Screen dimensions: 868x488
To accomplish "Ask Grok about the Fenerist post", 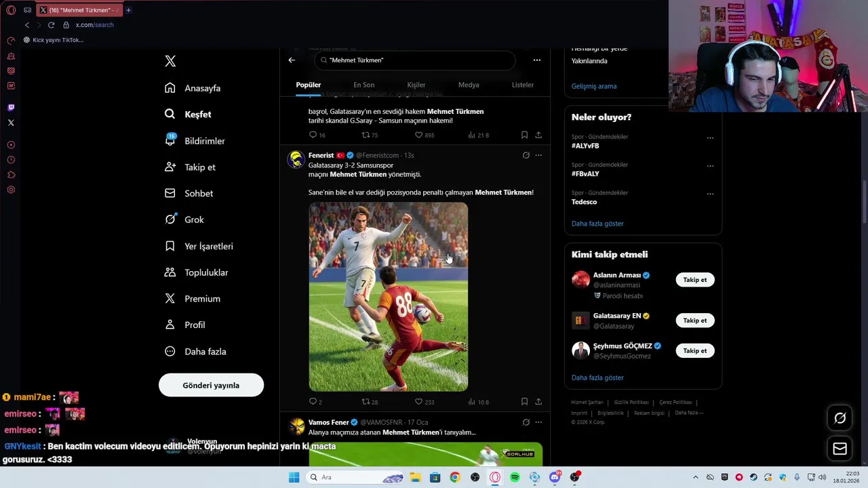I will pos(526,155).
